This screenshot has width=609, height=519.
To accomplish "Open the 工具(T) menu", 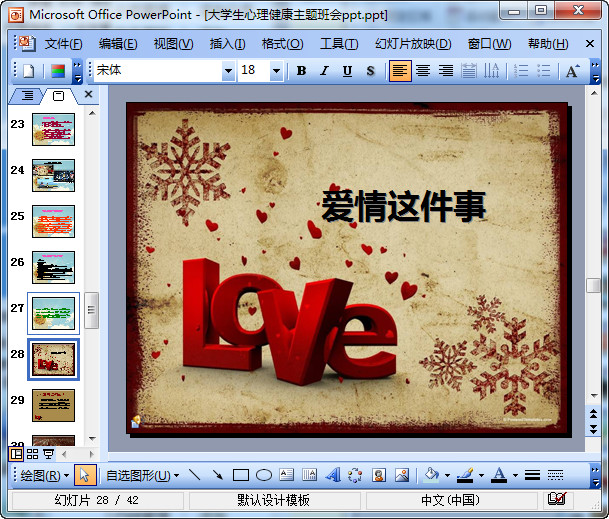I will pos(339,44).
